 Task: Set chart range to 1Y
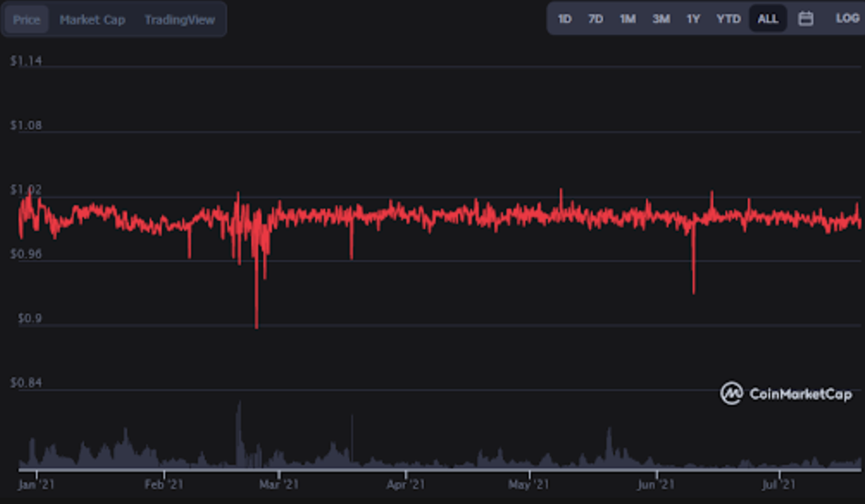click(x=693, y=18)
